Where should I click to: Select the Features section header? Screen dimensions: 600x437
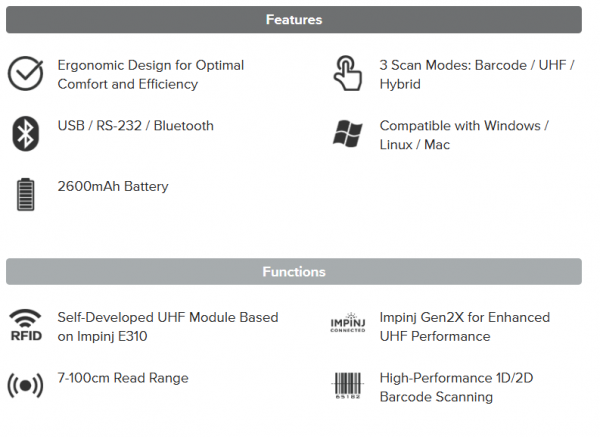(294, 20)
